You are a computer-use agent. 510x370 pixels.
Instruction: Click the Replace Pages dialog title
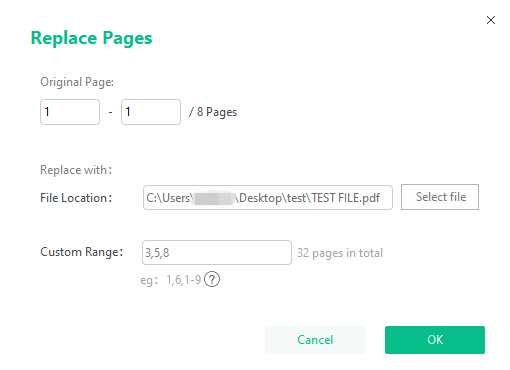click(x=91, y=38)
